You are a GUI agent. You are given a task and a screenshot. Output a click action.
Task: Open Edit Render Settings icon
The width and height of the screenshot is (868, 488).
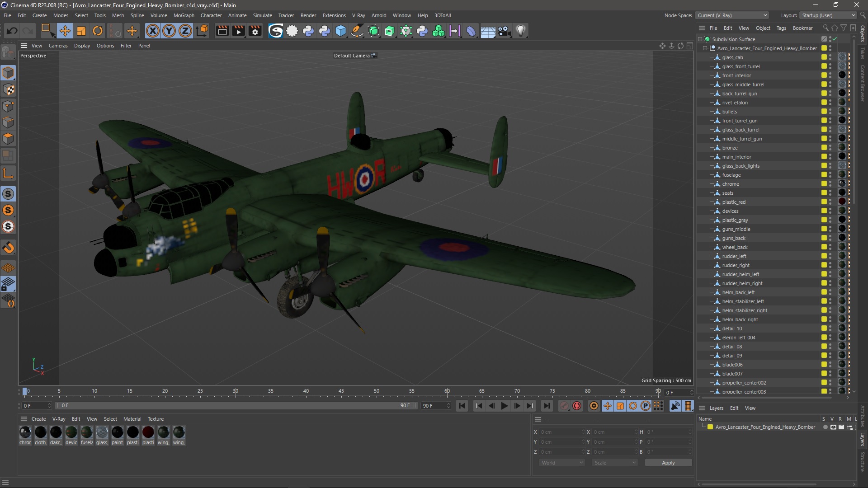pos(255,31)
